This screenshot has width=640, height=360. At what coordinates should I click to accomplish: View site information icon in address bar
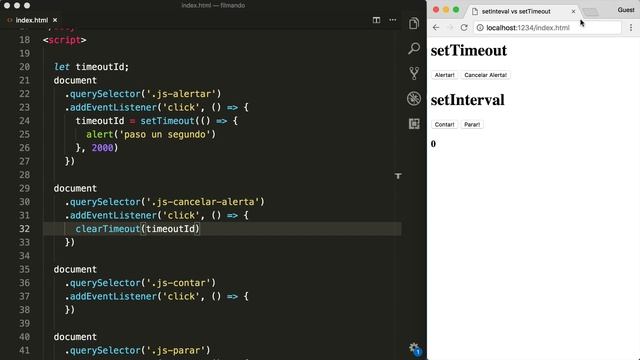pyautogui.click(x=480, y=28)
